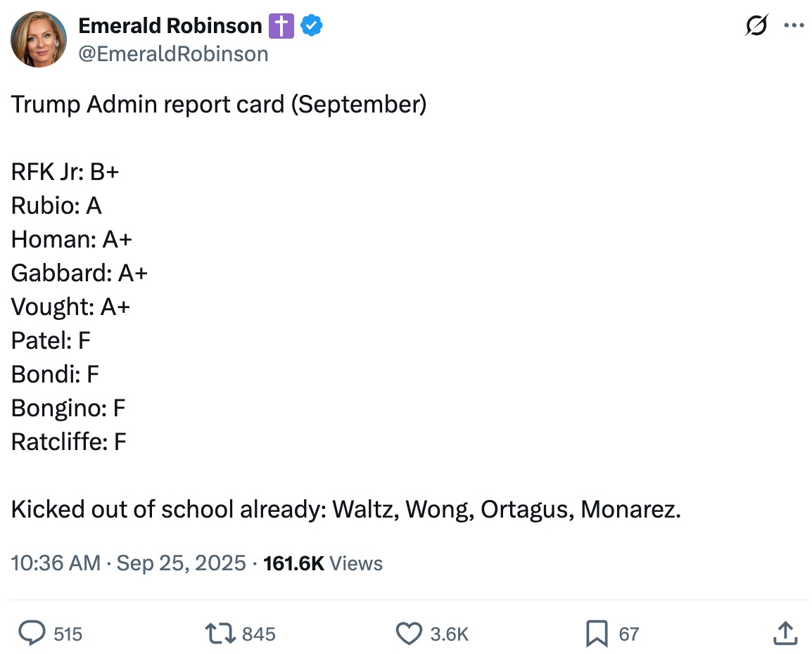Toggle the bookmark icon for this post
This screenshot has height=654, width=812.
click(x=597, y=634)
